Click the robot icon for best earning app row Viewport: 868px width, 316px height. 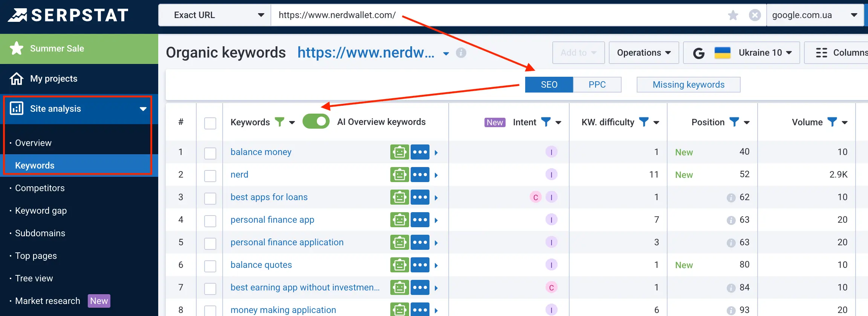point(399,287)
